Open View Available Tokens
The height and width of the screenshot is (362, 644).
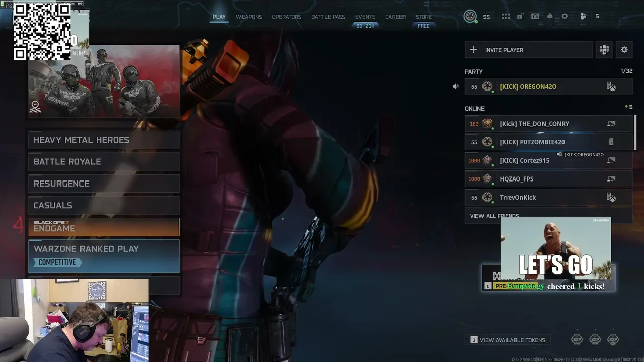click(x=508, y=340)
